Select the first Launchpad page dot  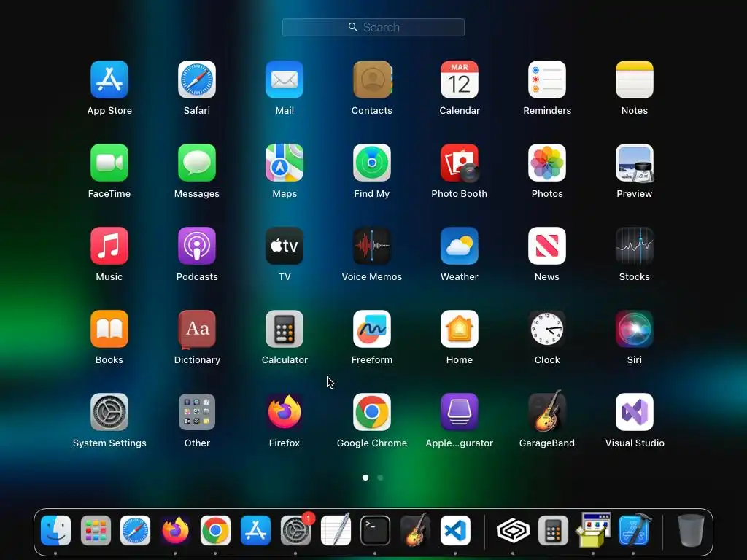(x=365, y=478)
